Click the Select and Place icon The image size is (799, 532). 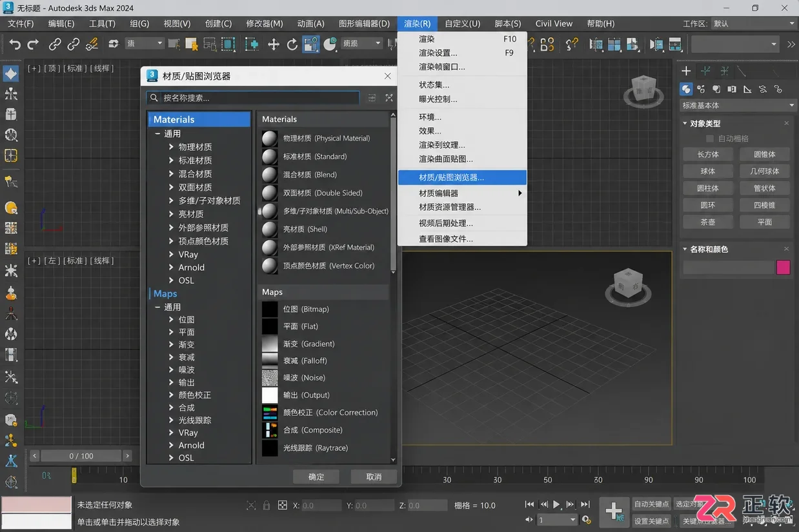coord(330,44)
